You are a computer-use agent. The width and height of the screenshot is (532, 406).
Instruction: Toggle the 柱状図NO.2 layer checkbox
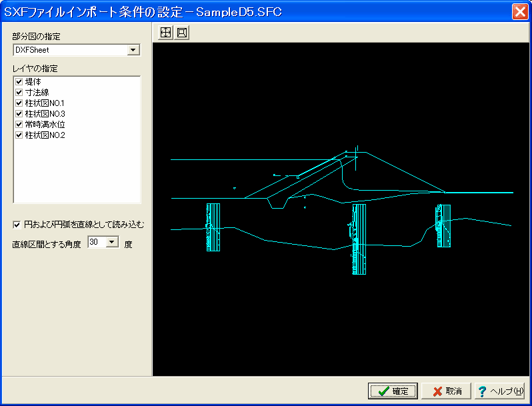click(x=19, y=135)
